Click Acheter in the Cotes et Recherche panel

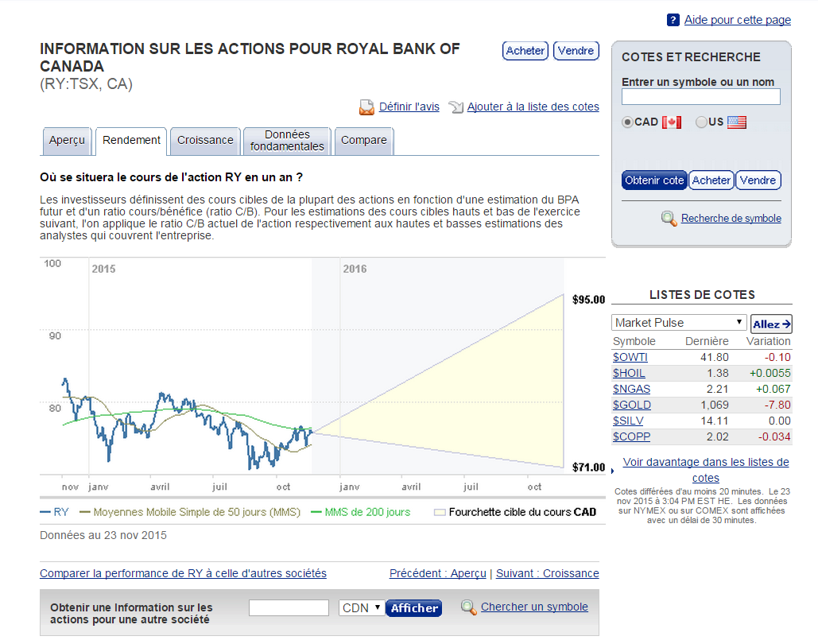711,180
